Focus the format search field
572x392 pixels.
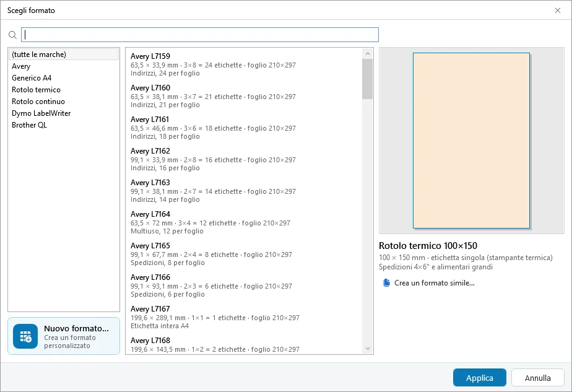200,35
